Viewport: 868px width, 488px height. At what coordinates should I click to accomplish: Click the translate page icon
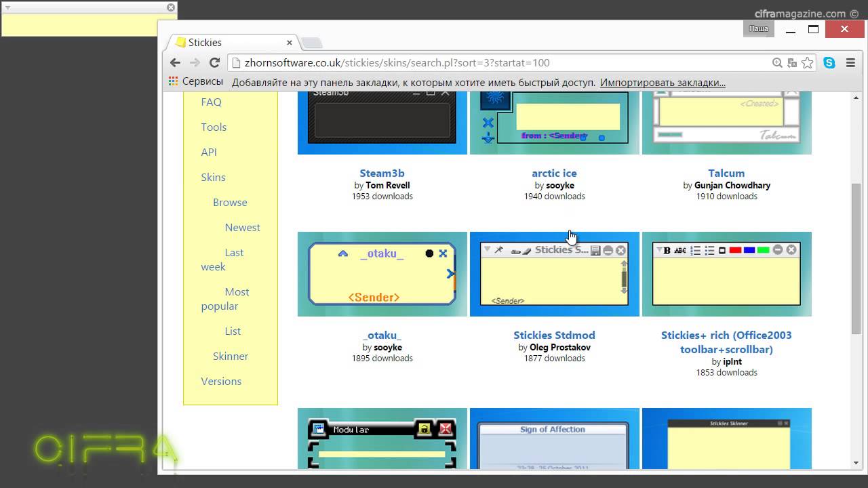tap(792, 62)
